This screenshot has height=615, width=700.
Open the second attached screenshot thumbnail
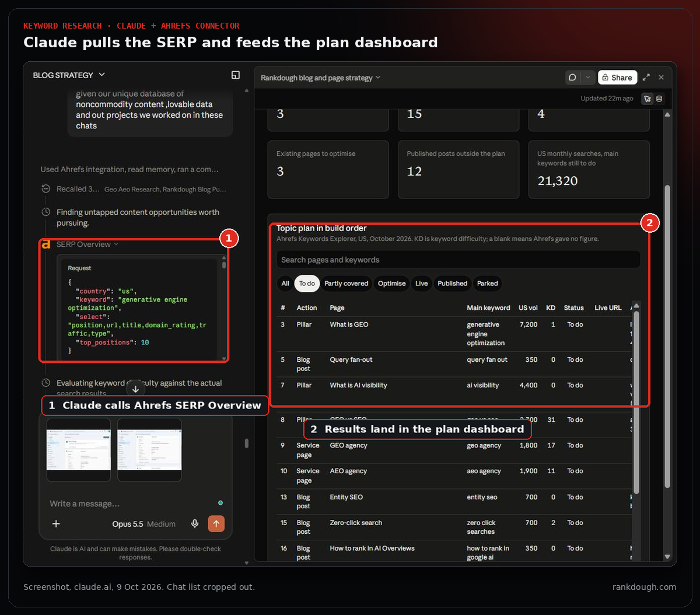tap(149, 449)
